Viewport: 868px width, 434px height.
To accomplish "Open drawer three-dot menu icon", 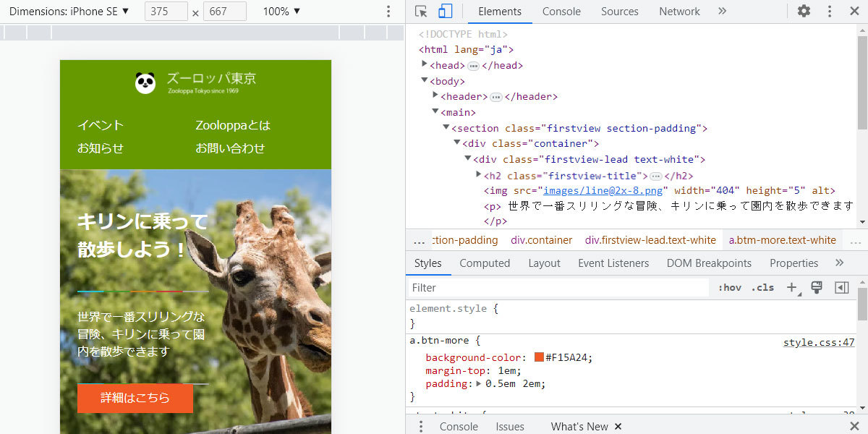I will (x=420, y=426).
